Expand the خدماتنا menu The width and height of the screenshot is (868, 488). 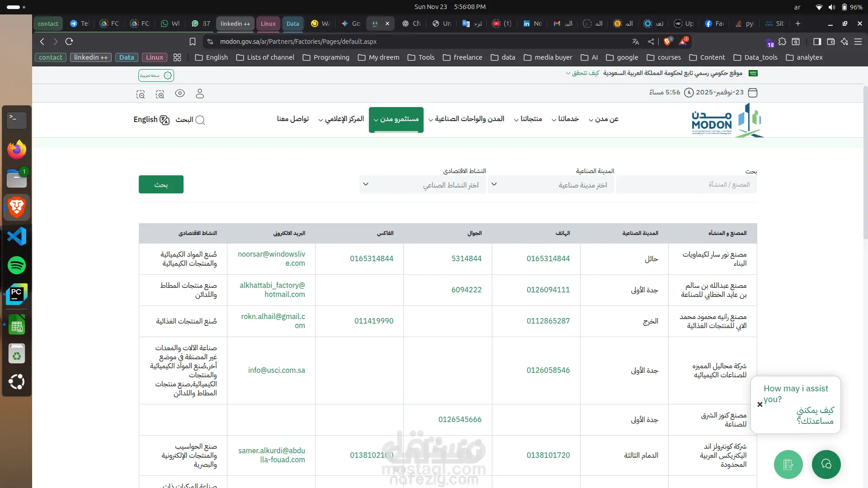click(566, 119)
